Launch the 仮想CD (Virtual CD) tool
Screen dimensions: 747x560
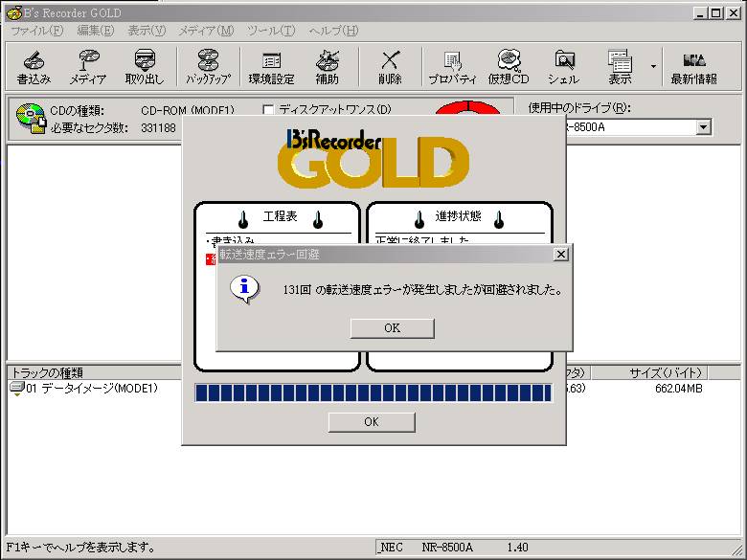pyautogui.click(x=509, y=67)
